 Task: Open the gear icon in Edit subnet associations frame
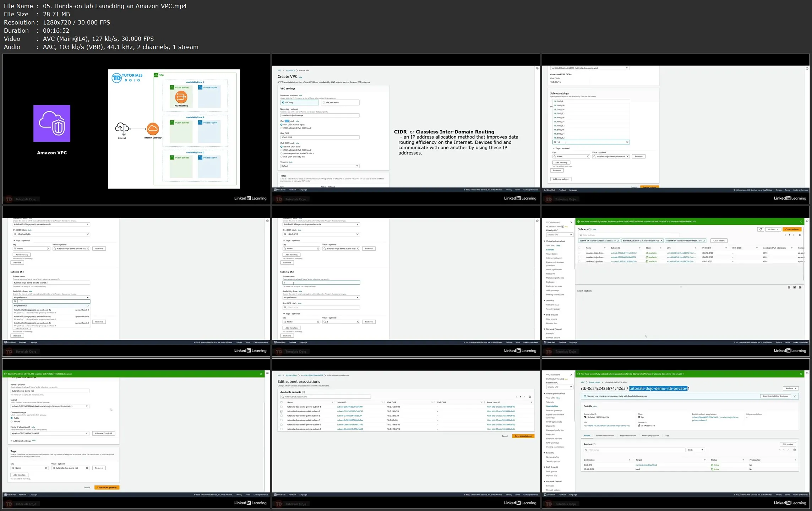pos(530,397)
